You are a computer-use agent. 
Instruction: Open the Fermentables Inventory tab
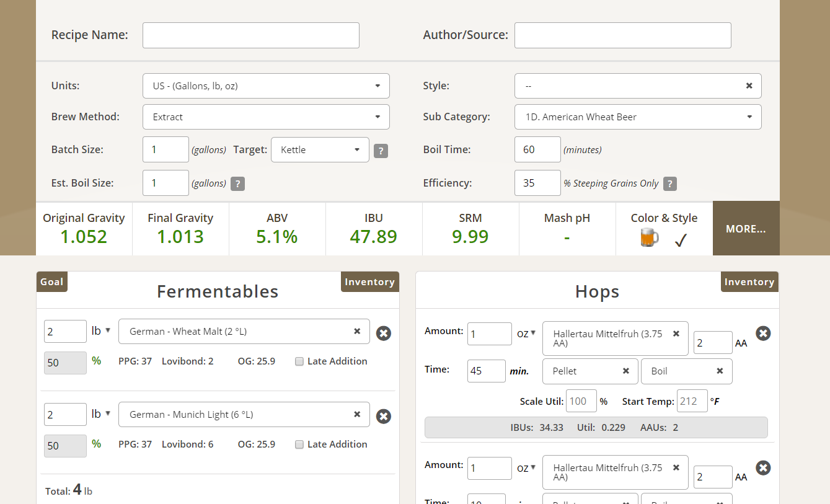pos(369,281)
